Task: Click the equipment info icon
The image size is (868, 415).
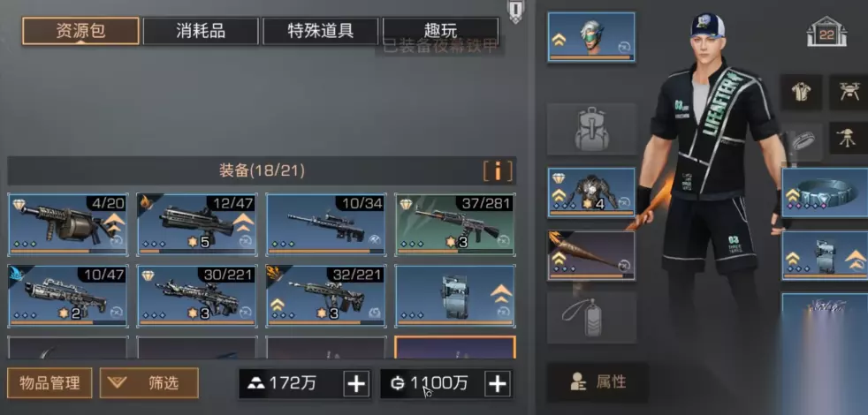Action: (497, 171)
